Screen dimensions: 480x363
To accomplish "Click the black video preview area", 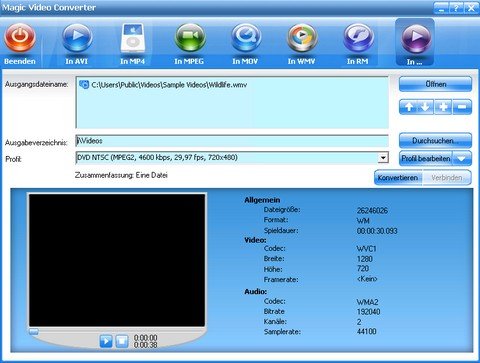I will coord(117,260).
